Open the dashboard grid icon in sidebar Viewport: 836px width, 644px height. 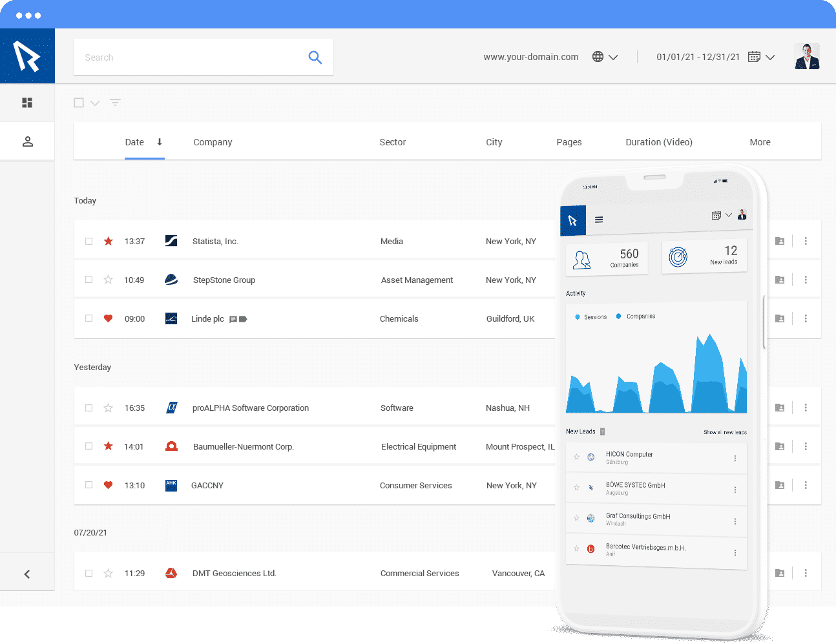click(x=27, y=103)
